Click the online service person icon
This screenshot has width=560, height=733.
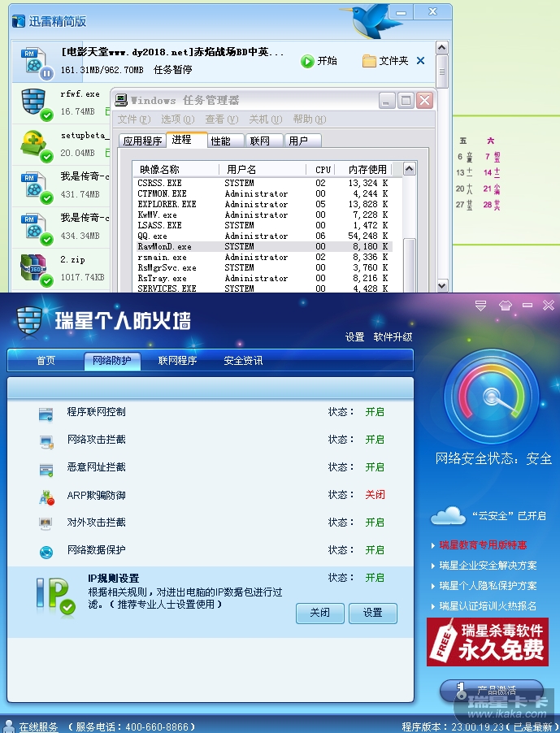tap(9, 726)
